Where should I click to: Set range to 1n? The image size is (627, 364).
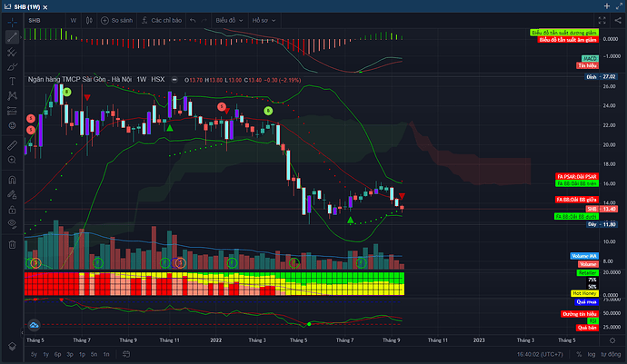pos(106,354)
